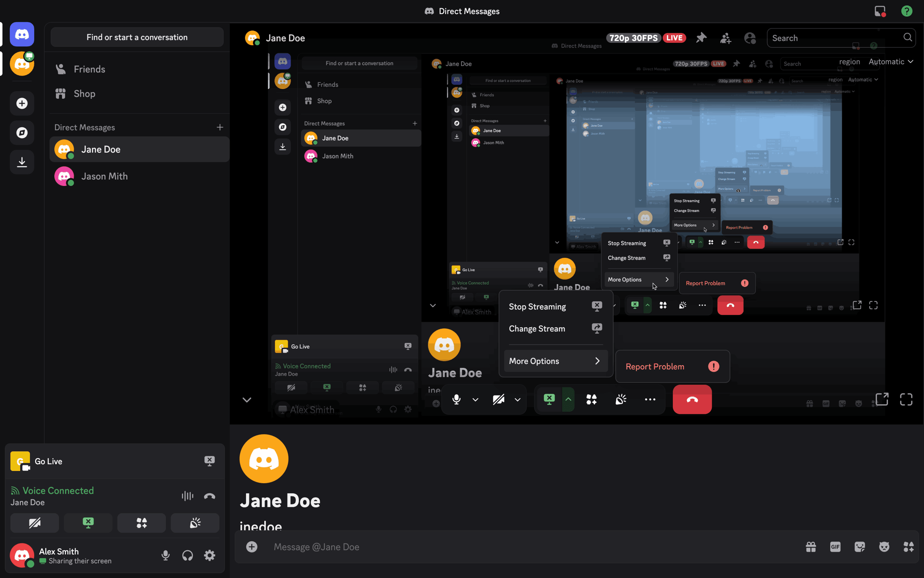Show user profile icon in header
Image resolution: width=924 pixels, height=578 pixels.
click(x=750, y=38)
